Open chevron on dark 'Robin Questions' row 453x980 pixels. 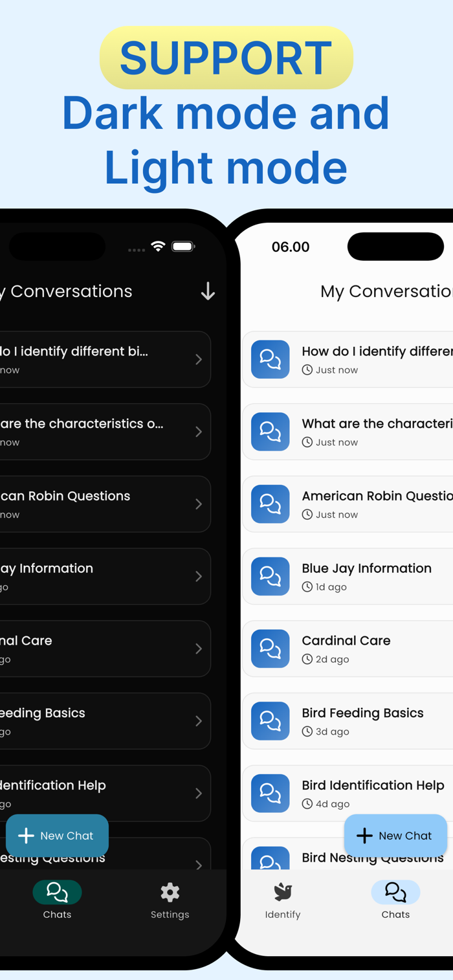199,504
